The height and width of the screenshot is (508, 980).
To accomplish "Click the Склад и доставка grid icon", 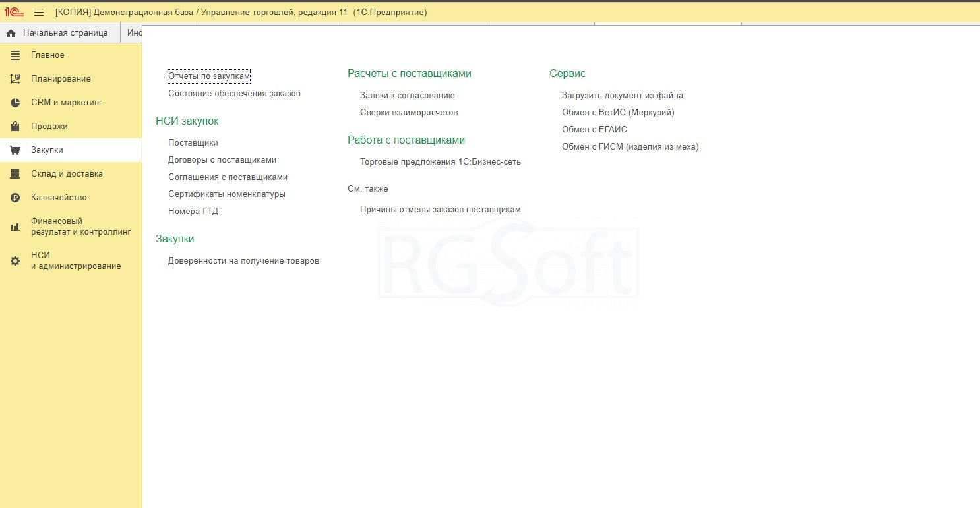I will point(15,174).
